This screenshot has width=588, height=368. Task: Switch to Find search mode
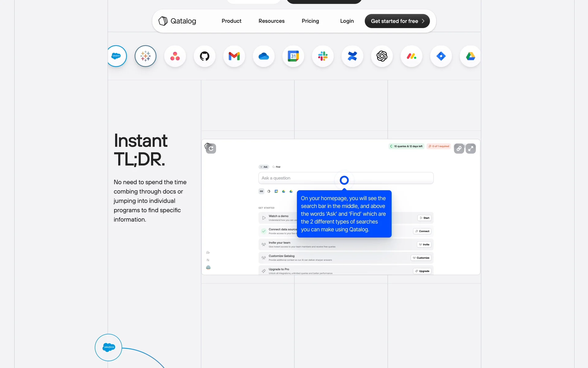(276, 167)
